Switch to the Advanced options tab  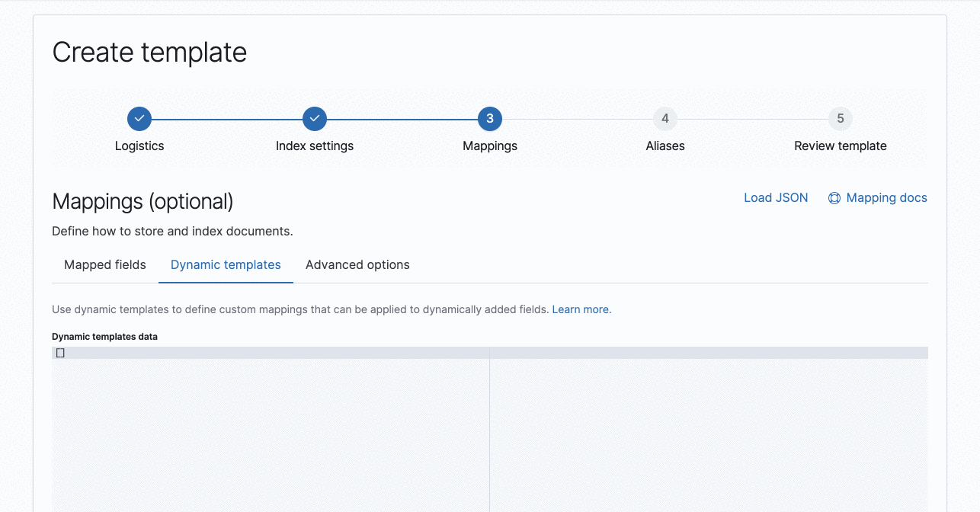pos(357,264)
